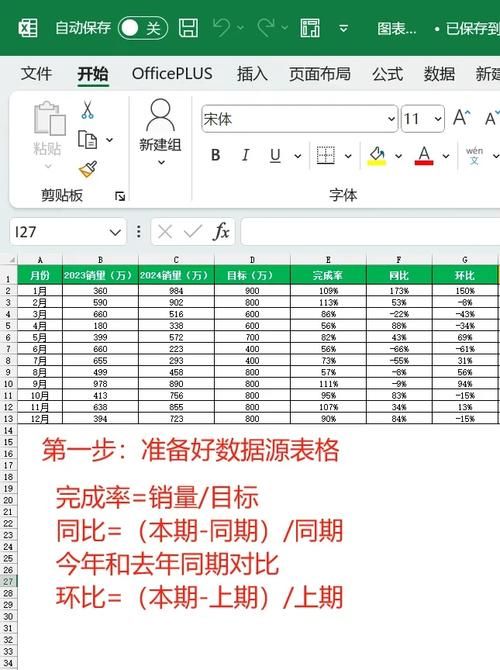This screenshot has height=670, width=500.
Task: Click the 完成率 header cell
Action: coord(328,275)
